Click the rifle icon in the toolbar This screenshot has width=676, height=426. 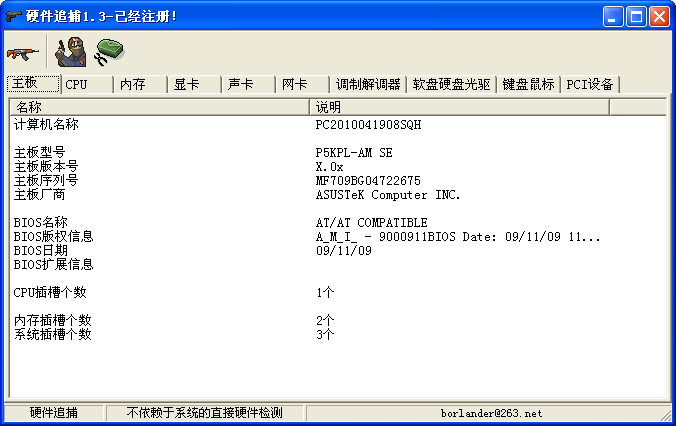point(21,51)
